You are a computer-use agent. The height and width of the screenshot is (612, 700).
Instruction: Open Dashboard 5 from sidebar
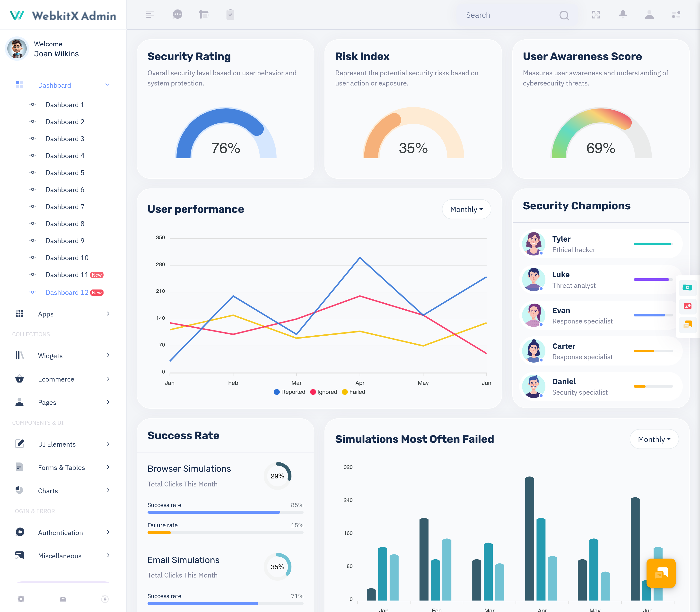(x=65, y=173)
